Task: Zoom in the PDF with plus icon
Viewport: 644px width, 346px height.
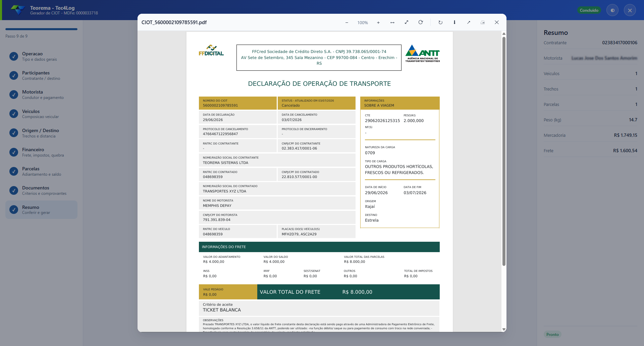Action: pos(378,22)
